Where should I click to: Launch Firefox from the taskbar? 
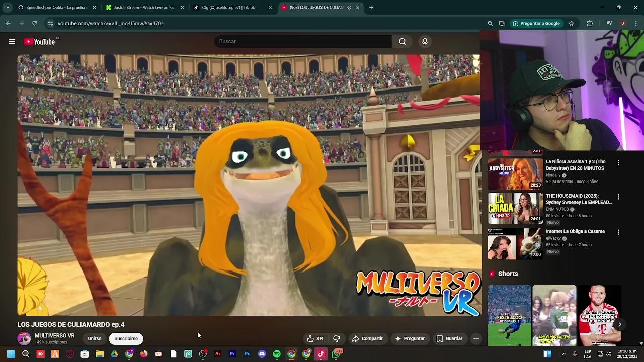tap(144, 354)
